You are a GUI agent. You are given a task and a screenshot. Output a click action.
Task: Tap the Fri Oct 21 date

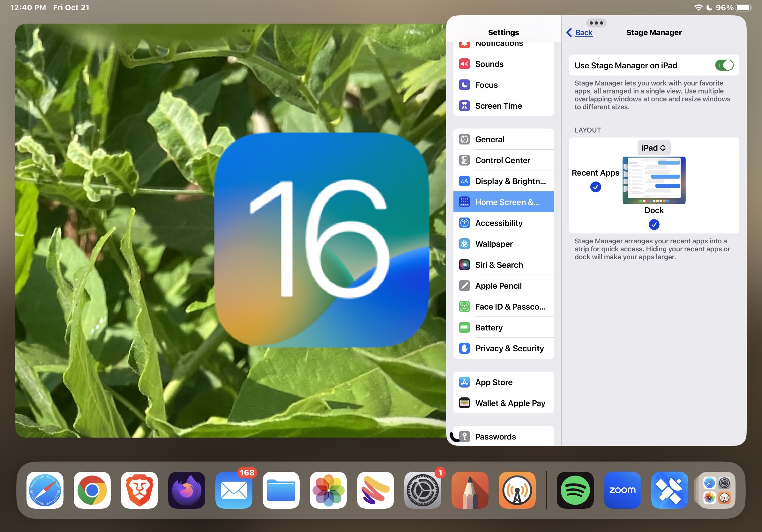[71, 7]
